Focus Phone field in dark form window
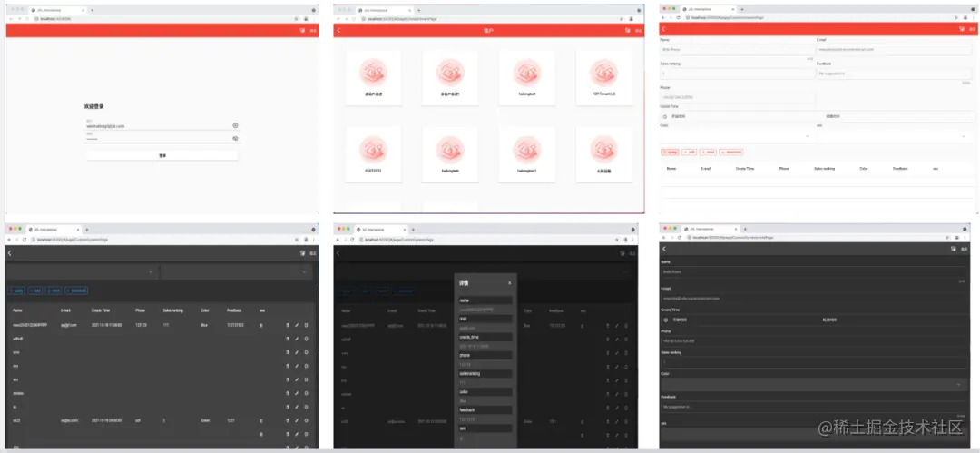This screenshot has width=980, height=453. (x=813, y=341)
